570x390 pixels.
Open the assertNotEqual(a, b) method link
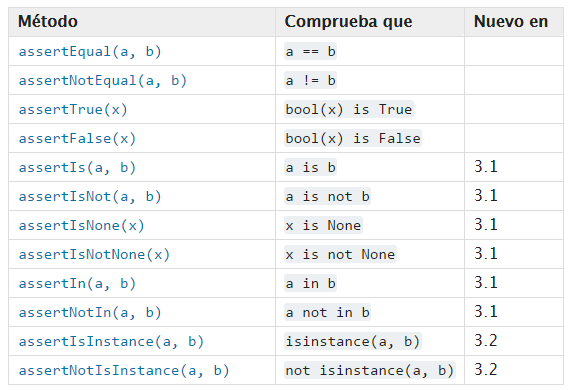pyautogui.click(x=103, y=81)
